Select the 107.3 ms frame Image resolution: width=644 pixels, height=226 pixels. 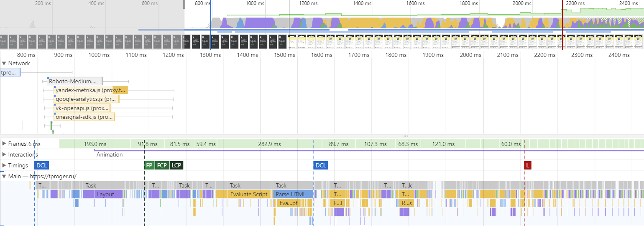[376, 144]
